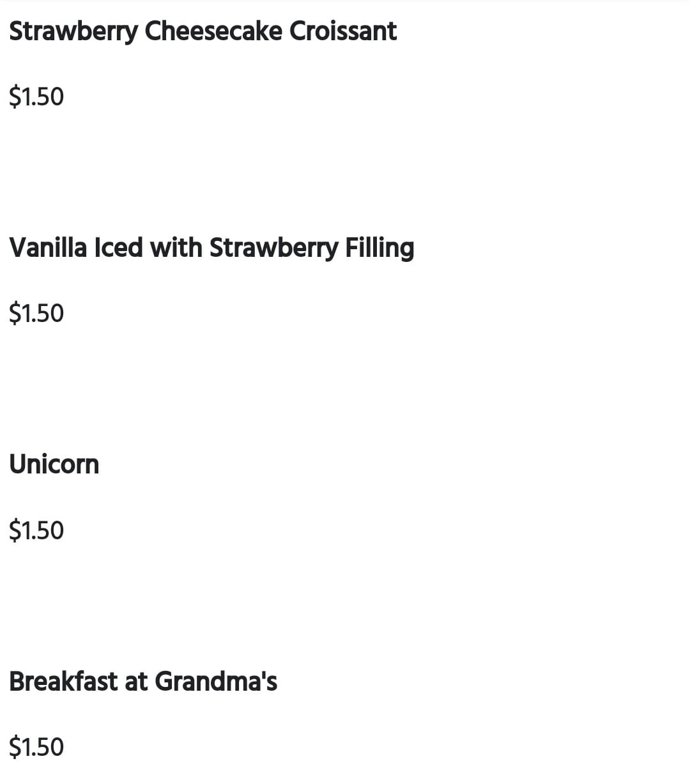Click the word Cheesecake in the title
The height and width of the screenshot is (784, 690).
213,31
